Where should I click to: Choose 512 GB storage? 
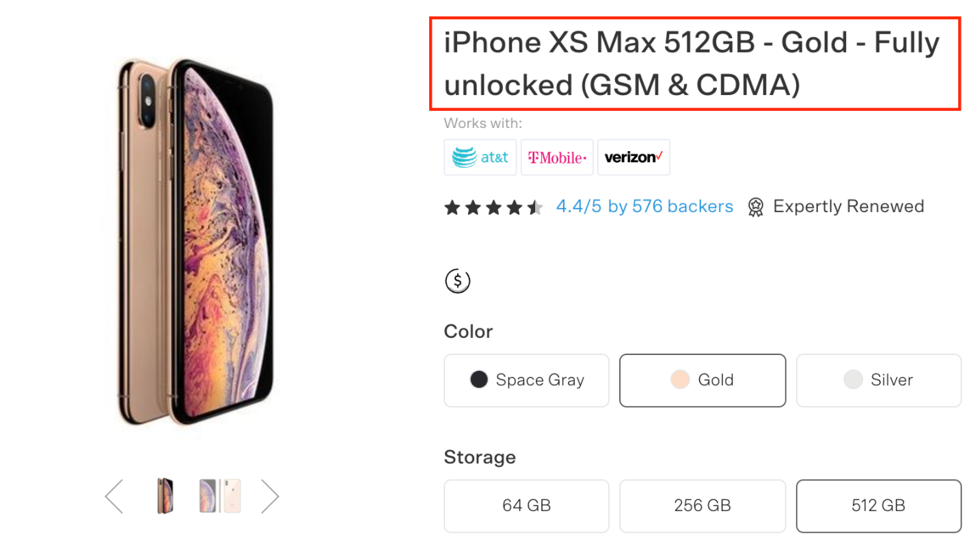click(x=878, y=505)
